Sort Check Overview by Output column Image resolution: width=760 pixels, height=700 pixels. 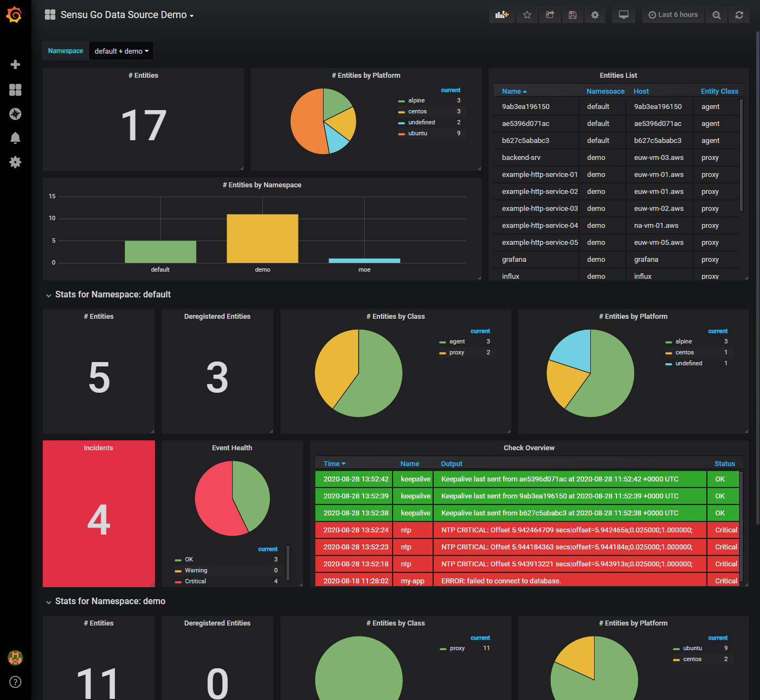click(452, 464)
